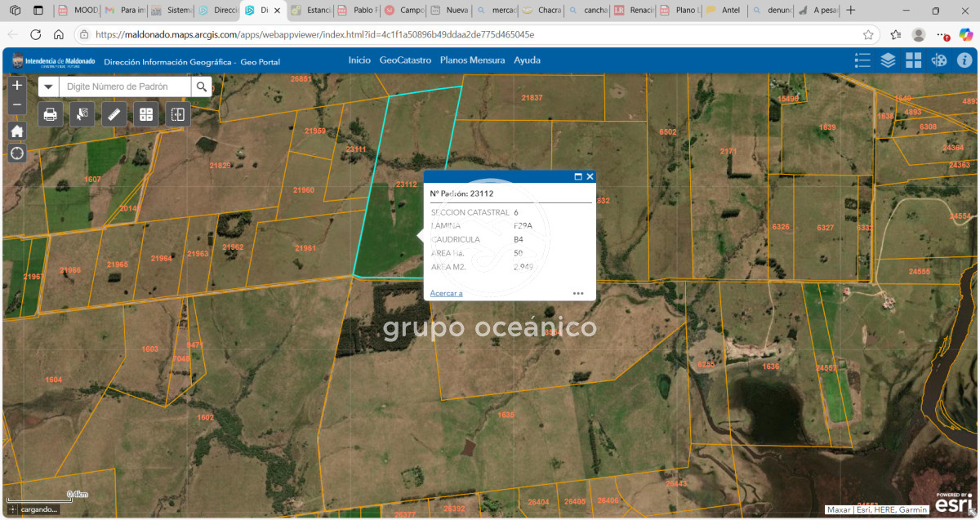Open the popup ellipsis options menu
Viewport: 980px width, 520px height.
pos(578,293)
